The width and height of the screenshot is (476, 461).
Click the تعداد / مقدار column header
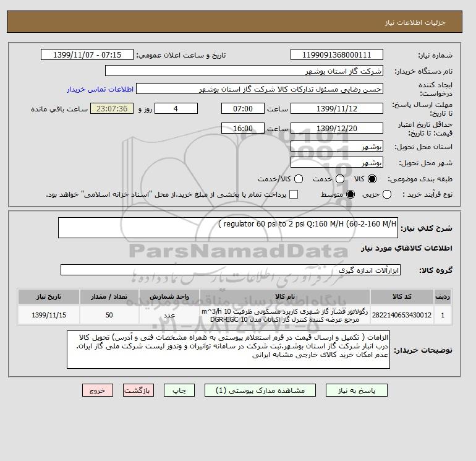click(109, 296)
